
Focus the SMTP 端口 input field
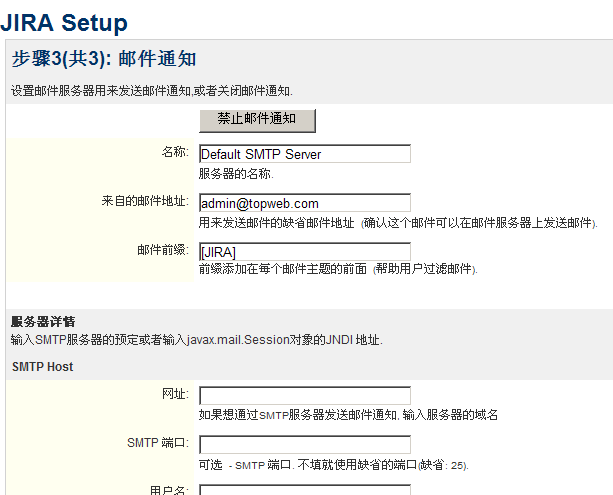[305, 445]
